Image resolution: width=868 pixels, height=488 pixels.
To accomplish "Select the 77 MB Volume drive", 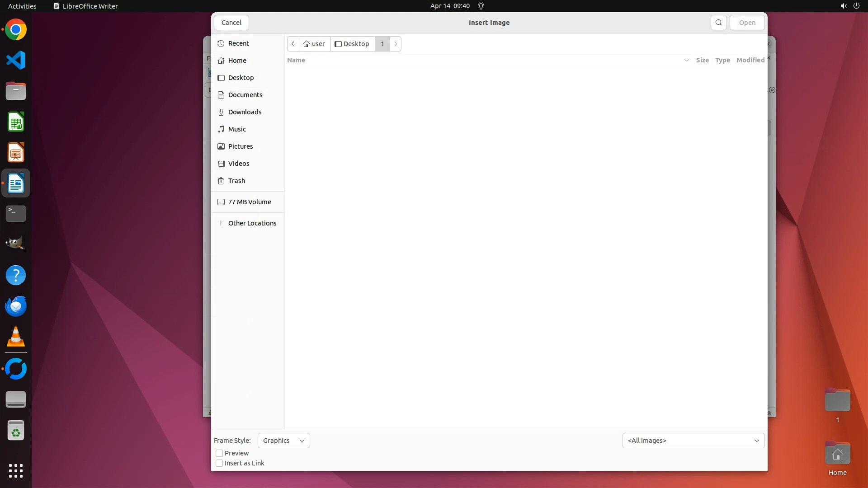I will click(249, 202).
